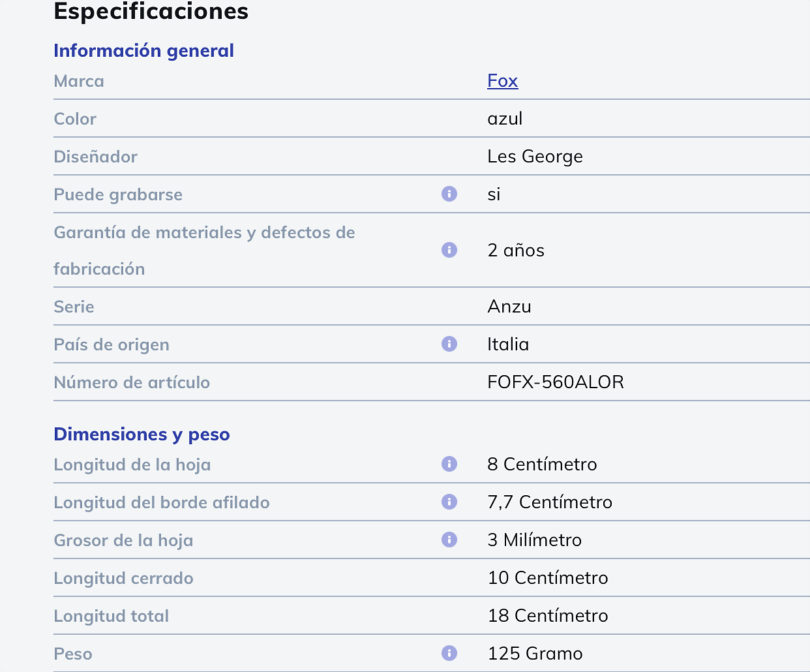Click info icon beside Puede grabarse

point(449,194)
